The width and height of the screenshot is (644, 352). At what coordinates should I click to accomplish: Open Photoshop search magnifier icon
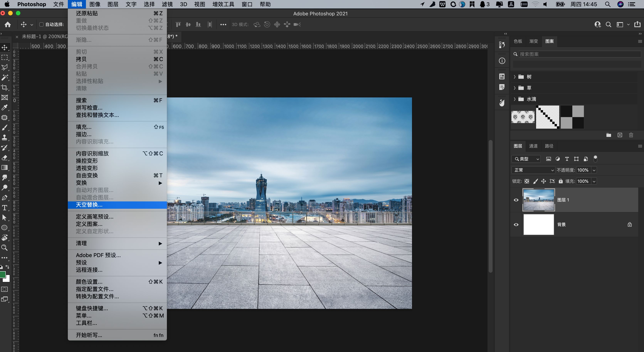(x=608, y=24)
